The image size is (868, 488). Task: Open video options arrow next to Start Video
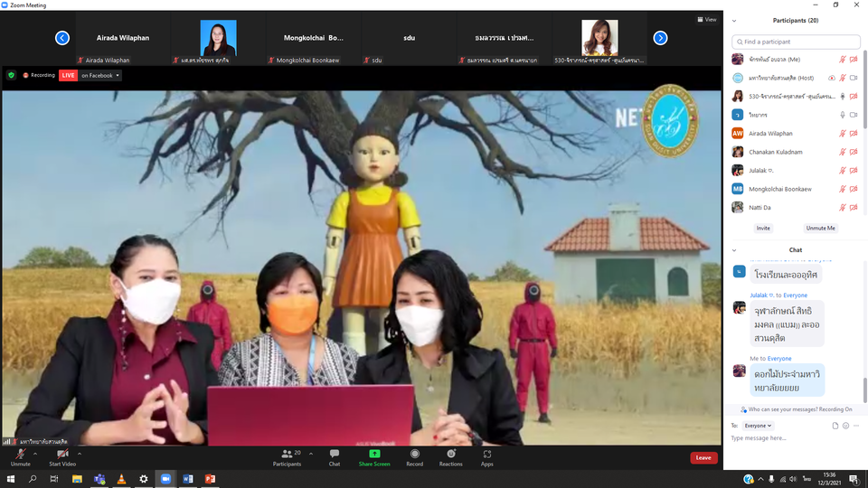point(80,454)
